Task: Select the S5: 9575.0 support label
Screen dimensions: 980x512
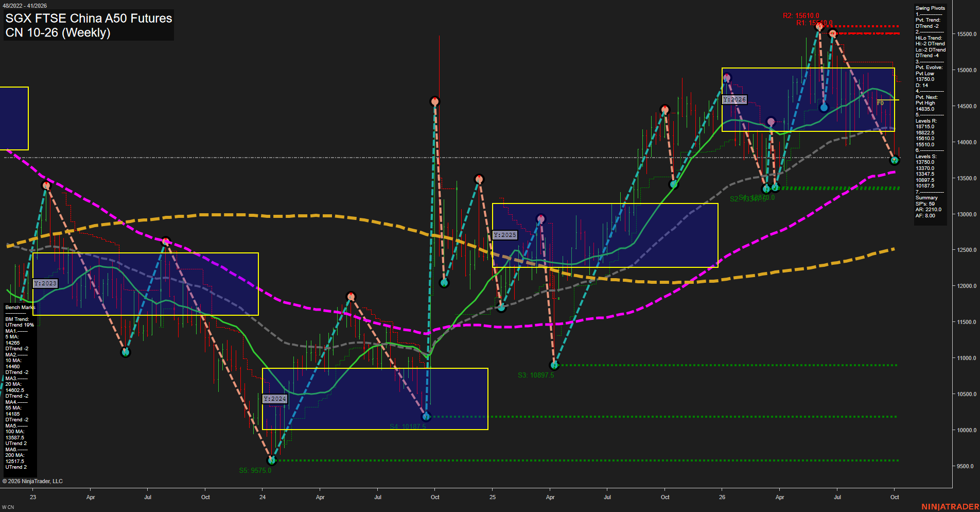Action: coord(255,470)
